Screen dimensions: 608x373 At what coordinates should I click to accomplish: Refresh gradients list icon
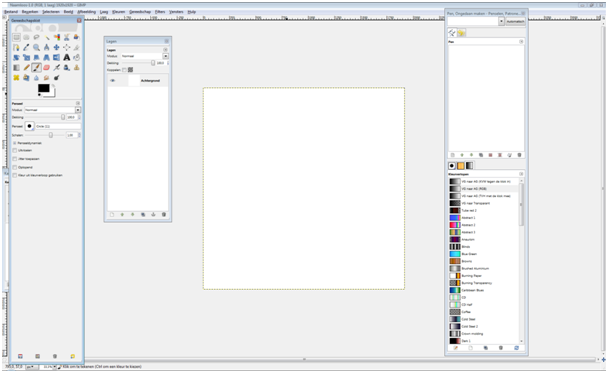coord(516,348)
